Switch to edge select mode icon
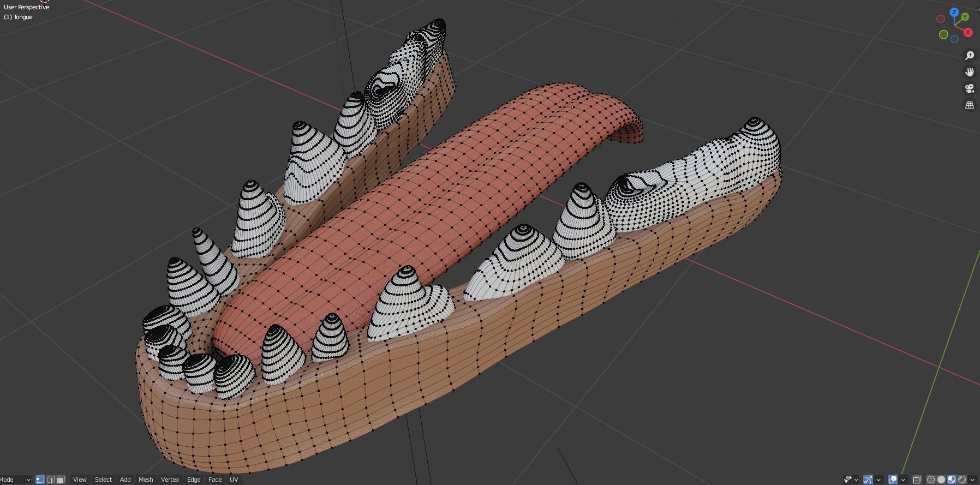The height and width of the screenshot is (485, 980). 51,480
